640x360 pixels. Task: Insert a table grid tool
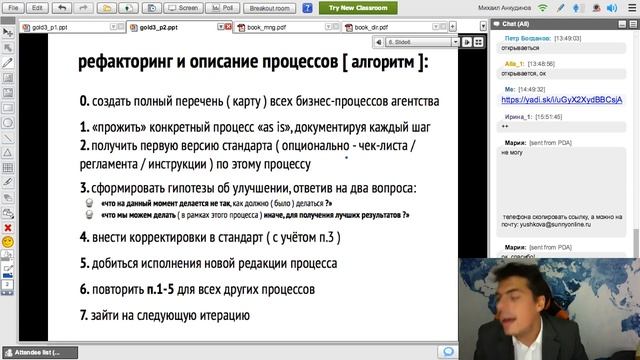coord(8,168)
